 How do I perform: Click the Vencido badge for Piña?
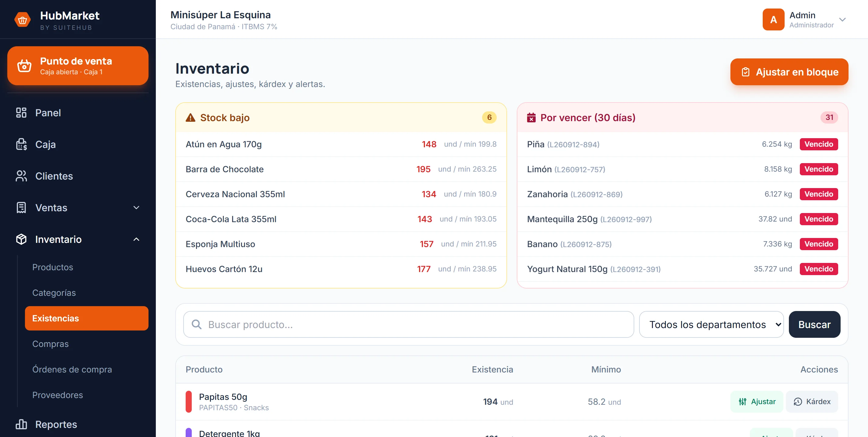point(819,144)
